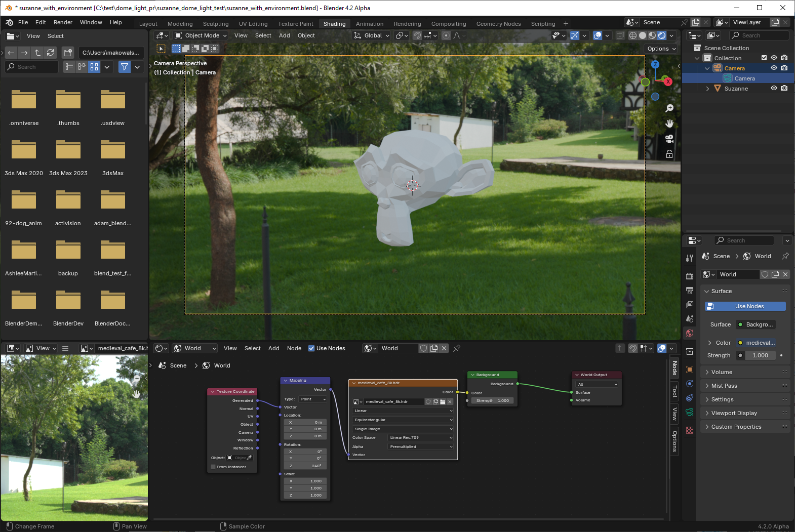Open viewport Options dropdown
The width and height of the screenshot is (795, 532).
pyautogui.click(x=661, y=49)
